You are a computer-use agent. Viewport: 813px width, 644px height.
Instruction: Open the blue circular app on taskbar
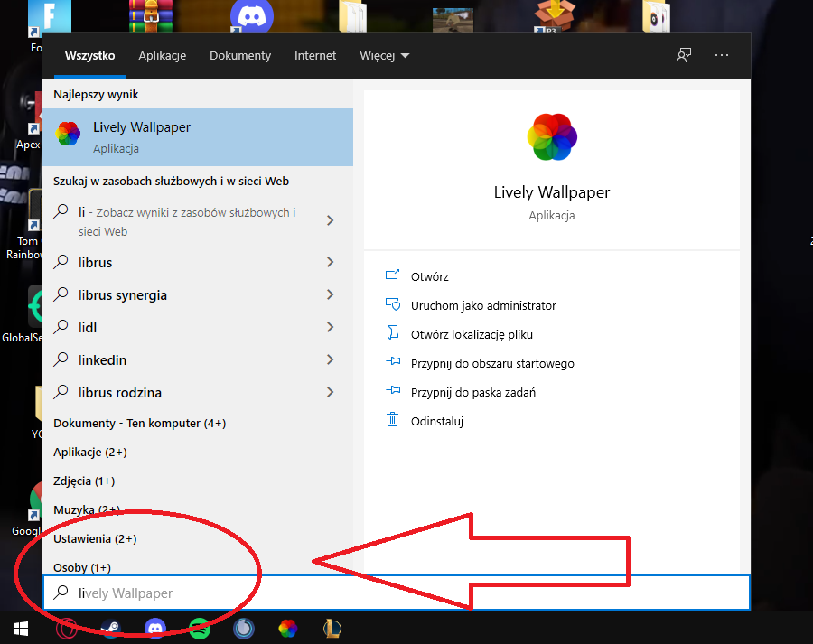(244, 629)
